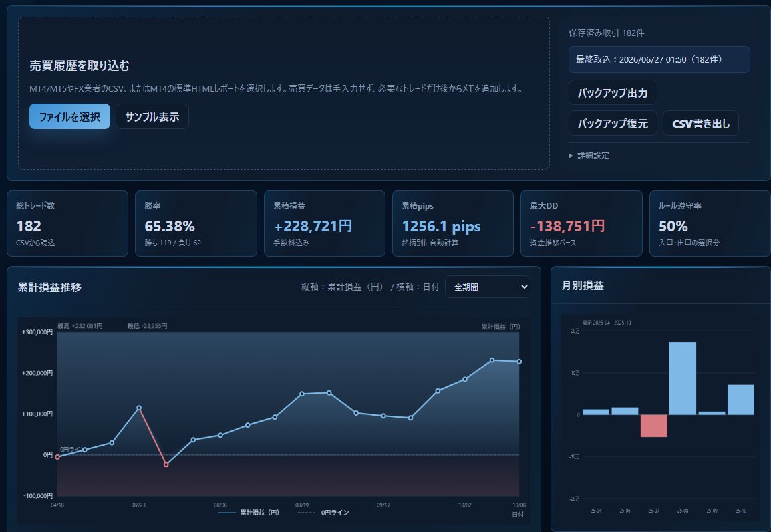Click the ルール遵守率 50% value
The image size is (771, 532).
(x=673, y=226)
